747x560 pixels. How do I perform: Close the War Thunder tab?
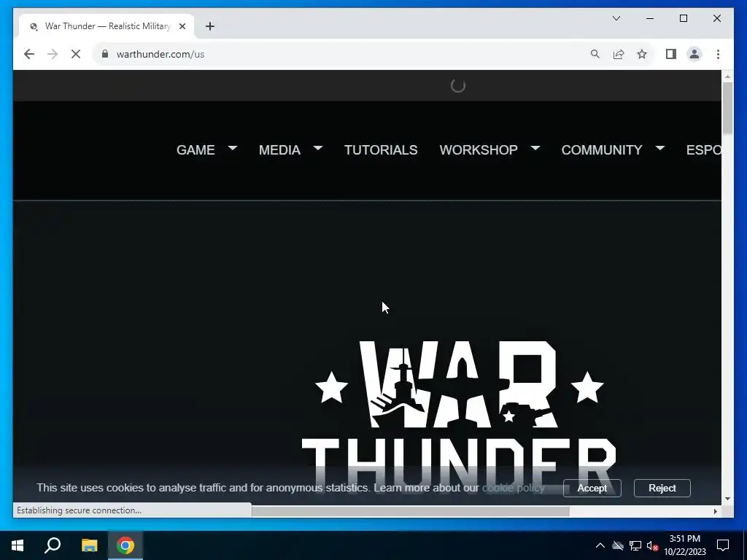coord(182,26)
